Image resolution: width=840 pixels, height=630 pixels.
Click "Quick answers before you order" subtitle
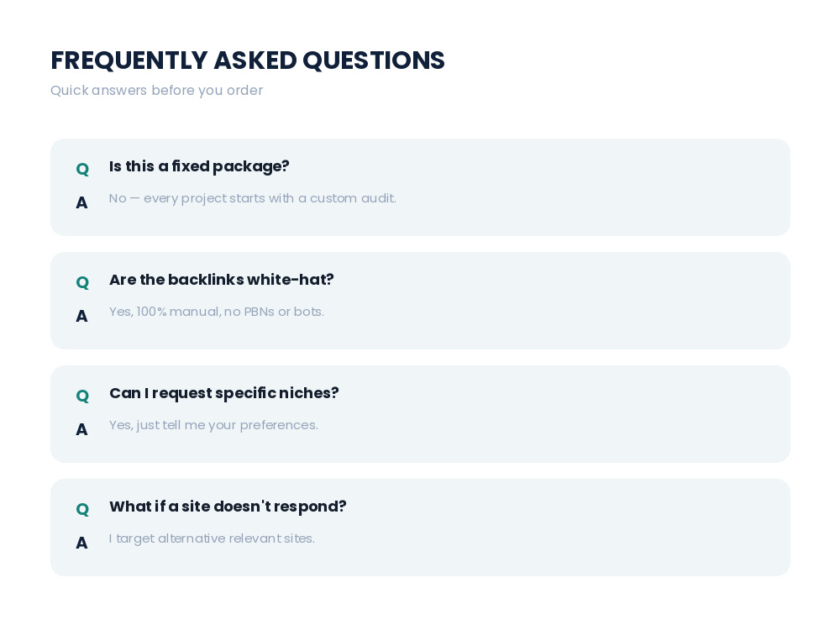coord(156,91)
